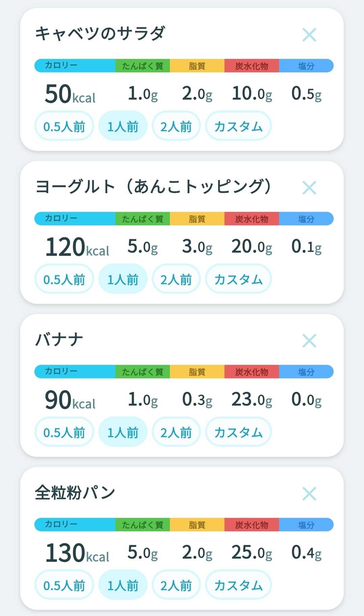Select 0.5人前 for キャベツのサラダ
The image size is (364, 616).
tap(64, 126)
